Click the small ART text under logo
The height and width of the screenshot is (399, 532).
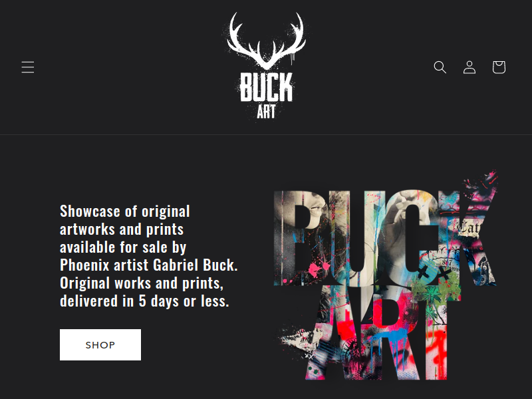click(267, 112)
